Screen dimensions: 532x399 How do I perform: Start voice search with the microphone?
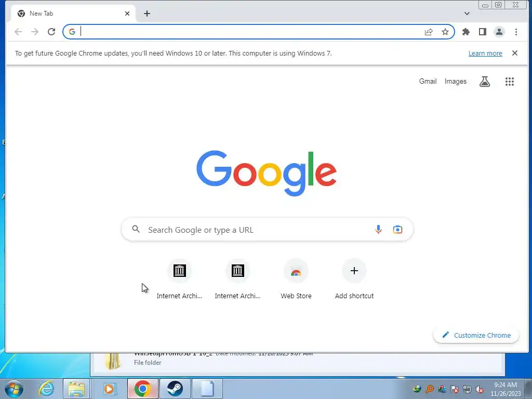click(378, 230)
